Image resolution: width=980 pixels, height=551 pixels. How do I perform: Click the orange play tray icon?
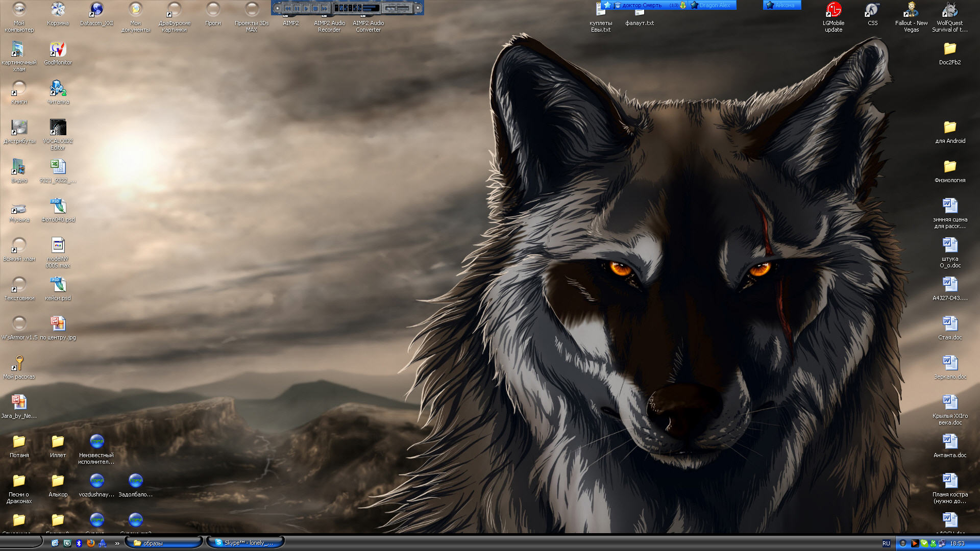point(914,543)
